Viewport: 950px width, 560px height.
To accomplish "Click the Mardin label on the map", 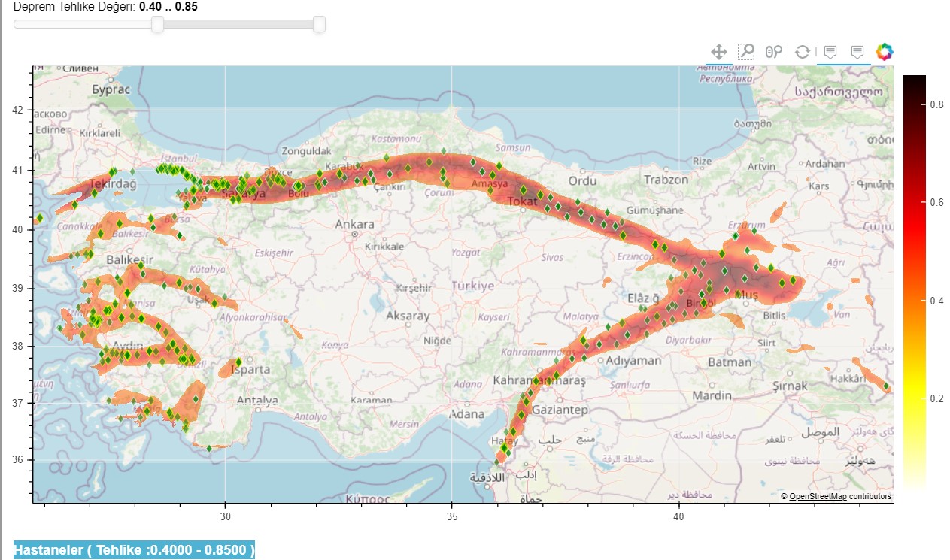I will coord(712,395).
